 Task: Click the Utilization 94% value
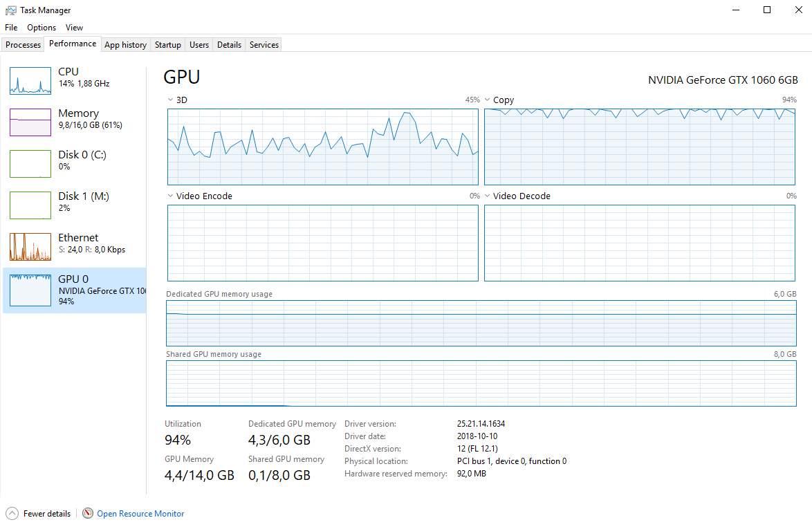pyautogui.click(x=178, y=440)
